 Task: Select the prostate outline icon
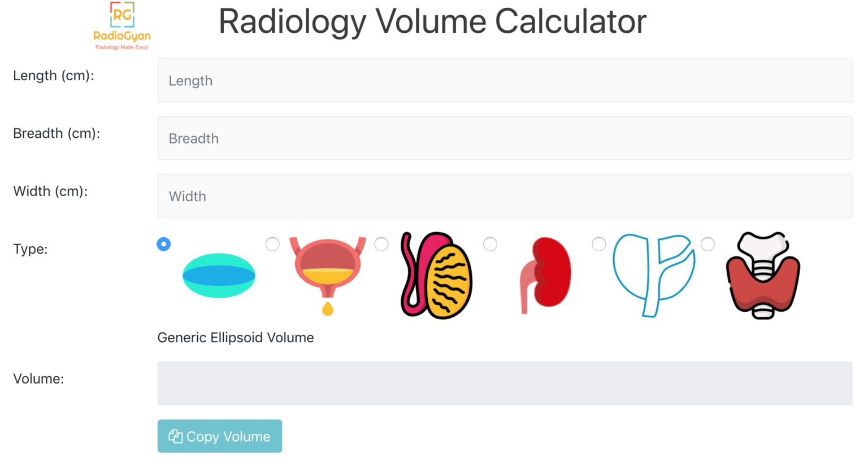coord(653,275)
